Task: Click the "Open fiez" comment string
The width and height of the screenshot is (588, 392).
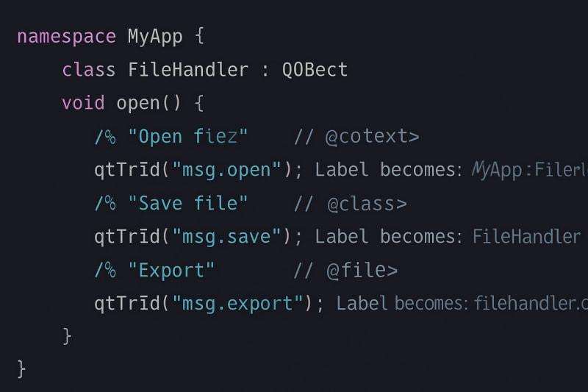Action: click(x=188, y=137)
